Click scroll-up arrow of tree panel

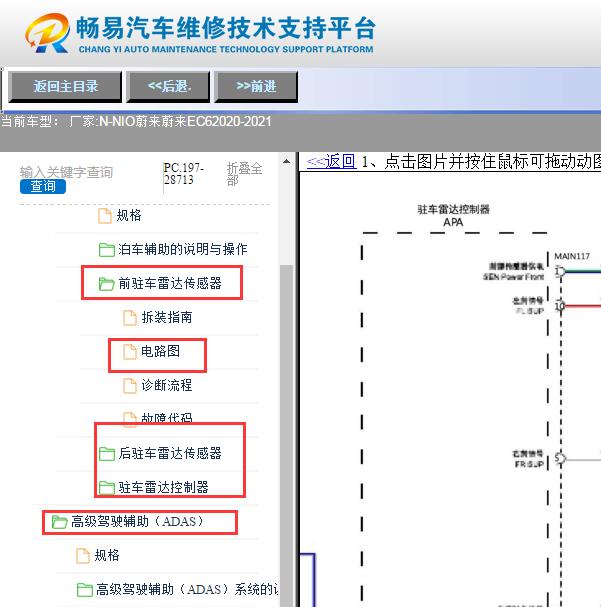point(286,161)
